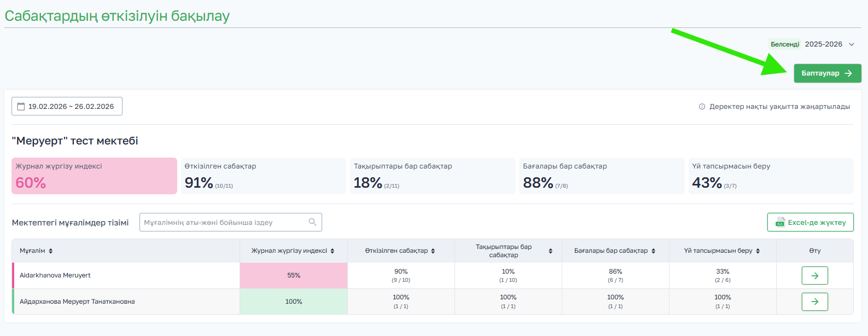868x336 pixels.
Task: Open details arrow for Aidarkhanova Meruyert
Action: [814, 276]
